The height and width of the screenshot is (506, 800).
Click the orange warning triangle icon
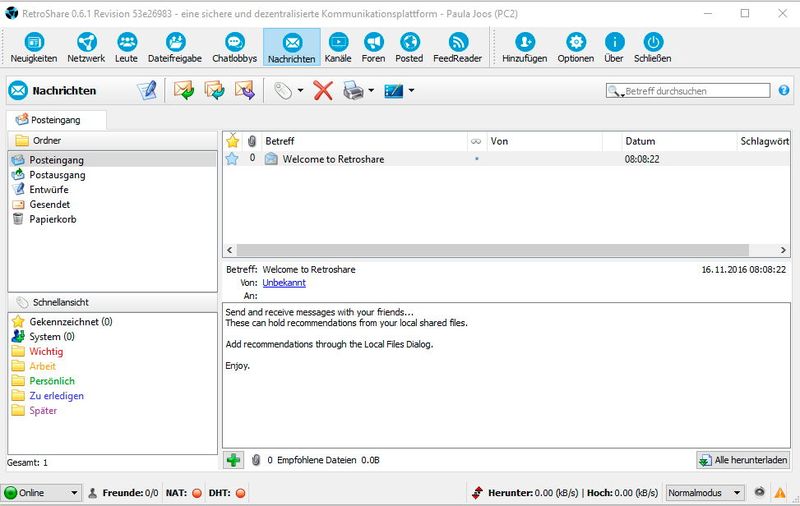tap(780, 493)
